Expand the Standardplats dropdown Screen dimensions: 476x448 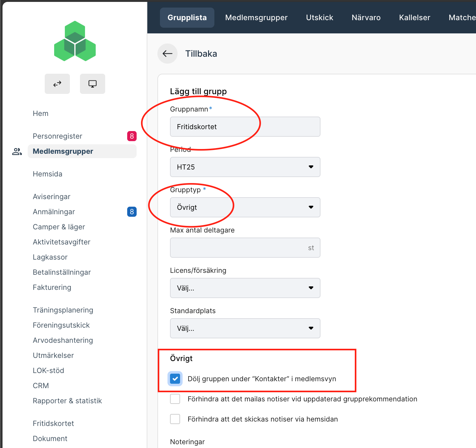[x=245, y=328]
